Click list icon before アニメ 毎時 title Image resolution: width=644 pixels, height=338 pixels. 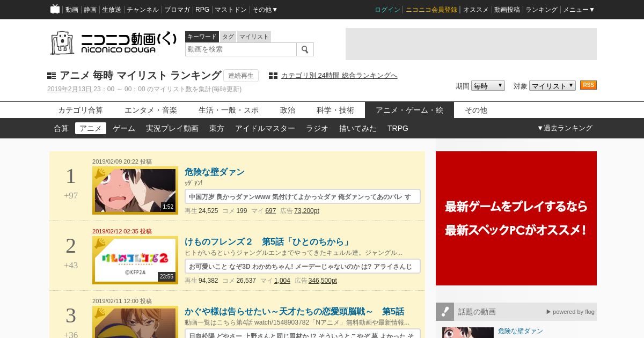(52, 76)
